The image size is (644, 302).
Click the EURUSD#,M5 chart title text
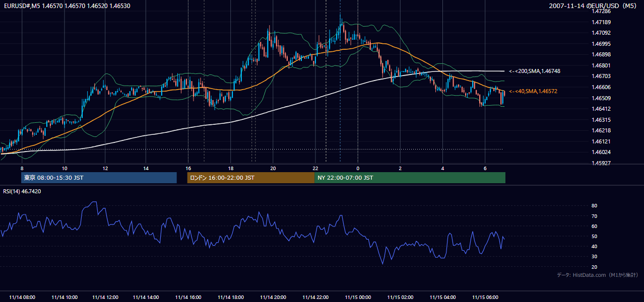click(67, 6)
